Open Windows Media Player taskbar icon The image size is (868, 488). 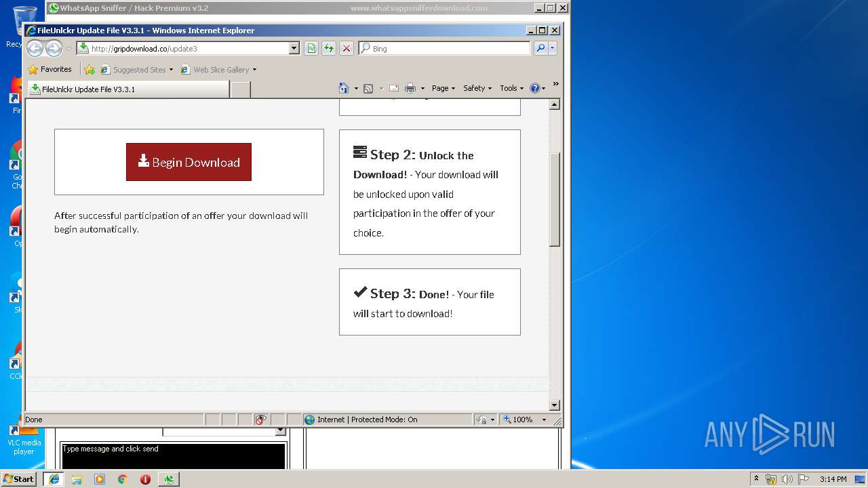(x=100, y=479)
